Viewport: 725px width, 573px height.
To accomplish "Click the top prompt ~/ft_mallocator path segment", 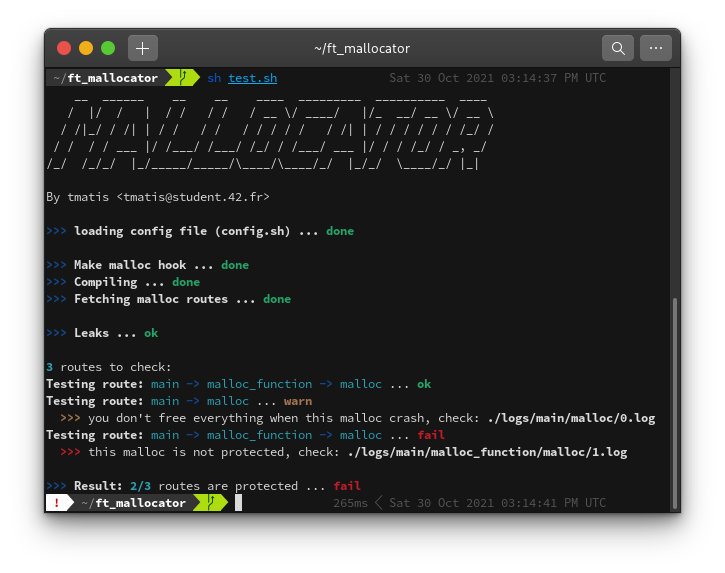I will [x=105, y=78].
